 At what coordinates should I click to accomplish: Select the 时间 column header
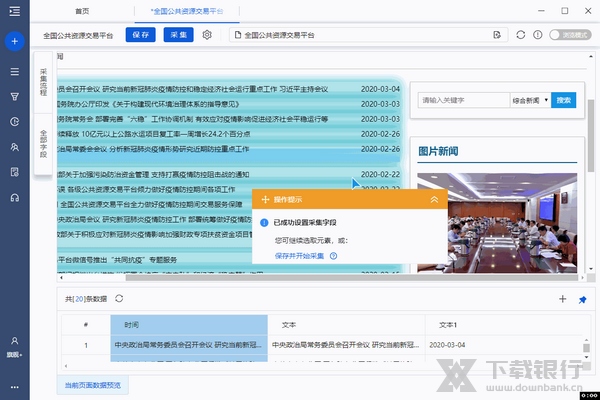[189, 325]
